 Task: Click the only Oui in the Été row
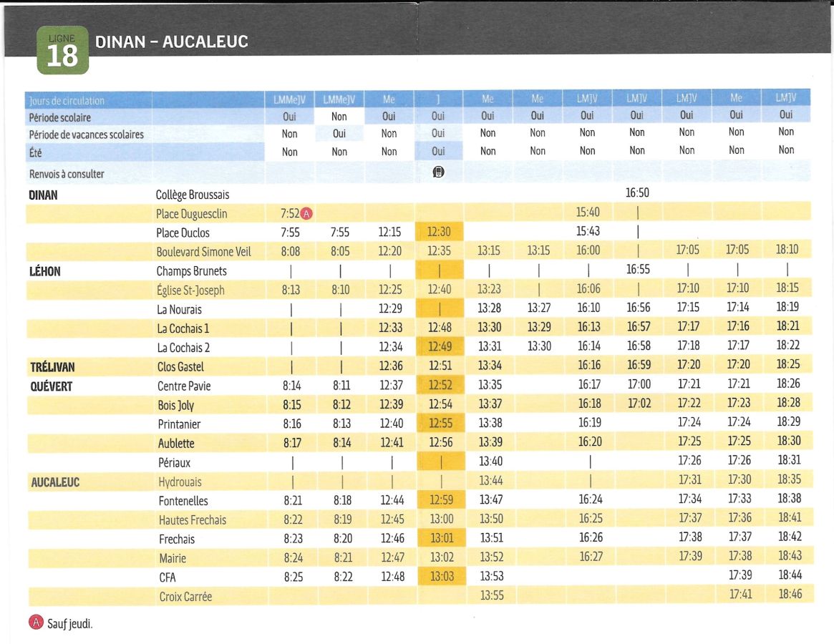[x=438, y=151]
